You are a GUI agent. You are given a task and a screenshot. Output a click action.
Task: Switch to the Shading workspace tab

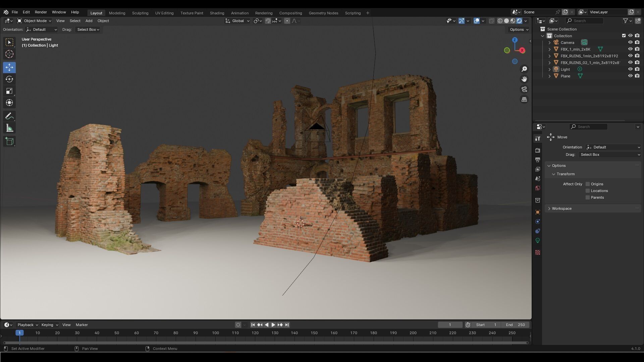click(x=217, y=13)
